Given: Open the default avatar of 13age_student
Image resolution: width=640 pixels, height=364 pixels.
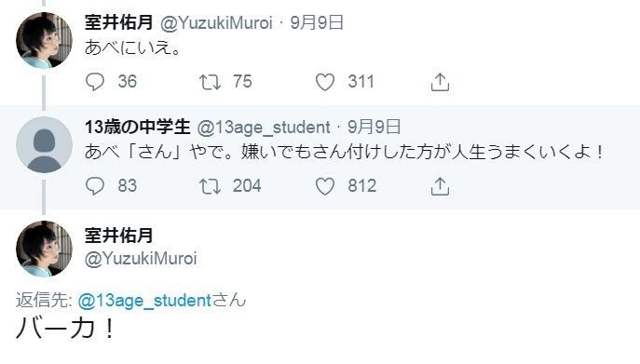Looking at the screenshot, I should pyautogui.click(x=44, y=144).
